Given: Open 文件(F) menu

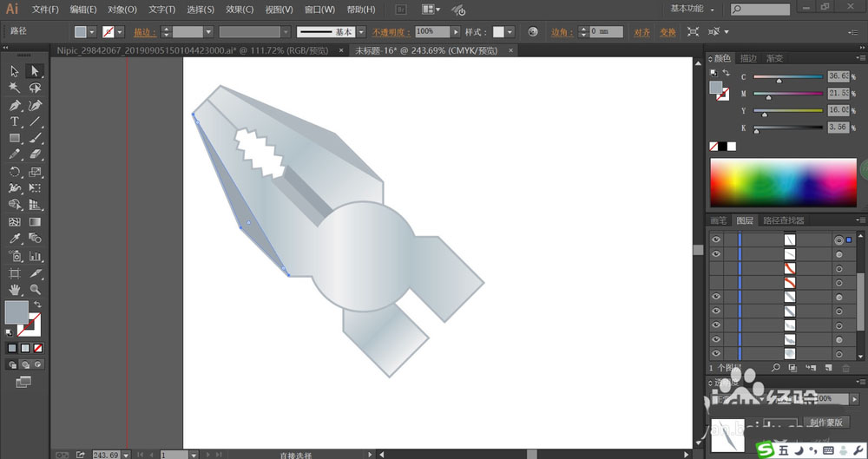Looking at the screenshot, I should coord(45,10).
